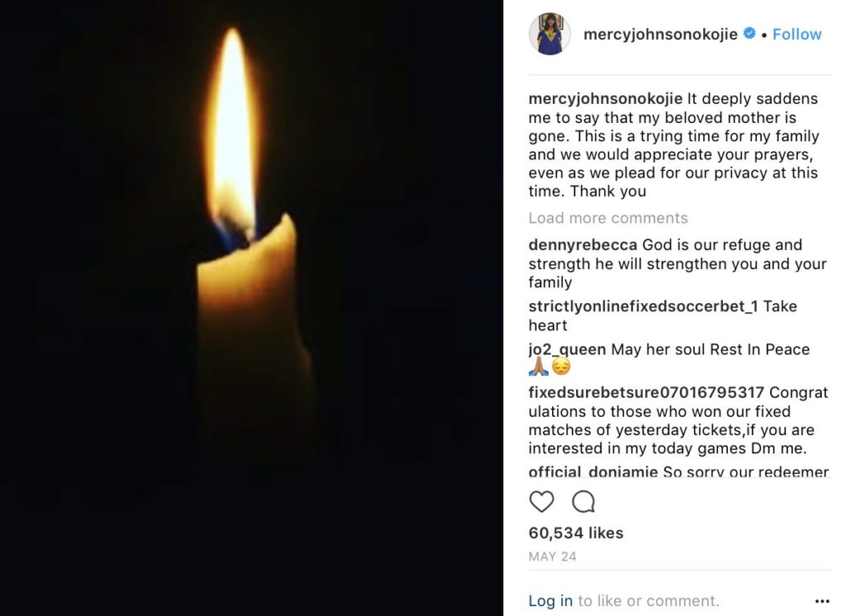This screenshot has height=616, width=850.
Task: Open mercyjohnsonokojie username in header
Action: tap(660, 34)
